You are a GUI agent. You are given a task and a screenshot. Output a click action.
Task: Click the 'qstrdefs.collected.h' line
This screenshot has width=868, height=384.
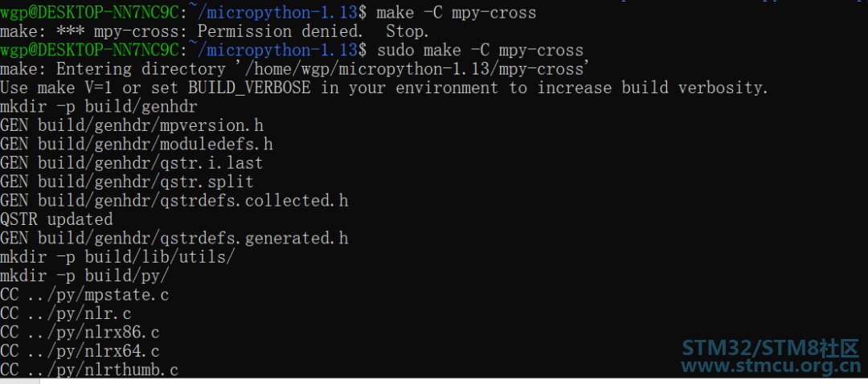coord(174,202)
